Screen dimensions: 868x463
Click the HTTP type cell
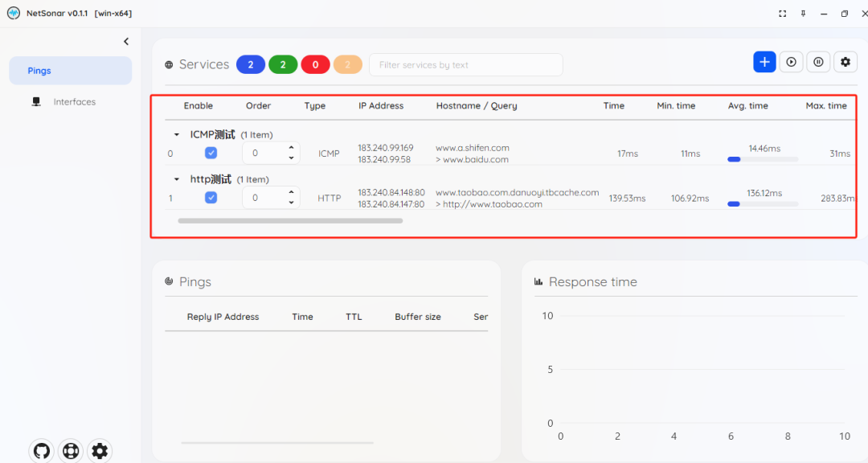[x=330, y=199]
